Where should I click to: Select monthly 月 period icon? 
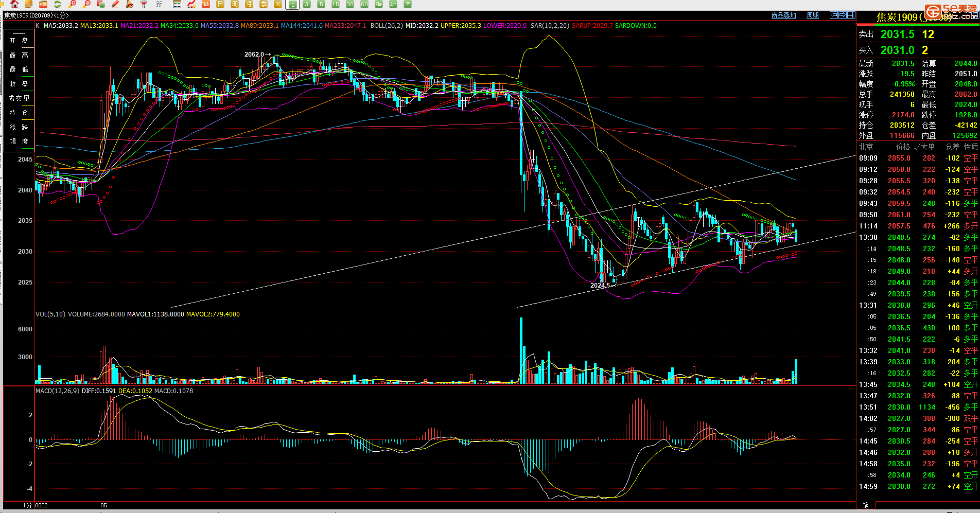(x=249, y=4)
